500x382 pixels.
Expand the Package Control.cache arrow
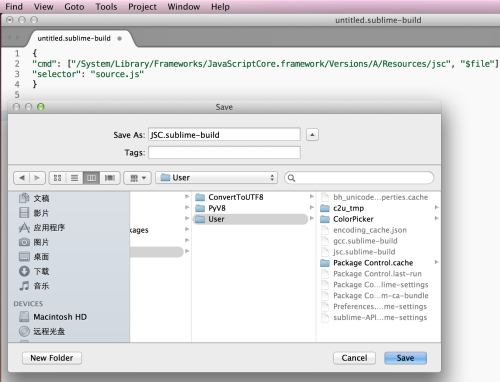pos(436,262)
